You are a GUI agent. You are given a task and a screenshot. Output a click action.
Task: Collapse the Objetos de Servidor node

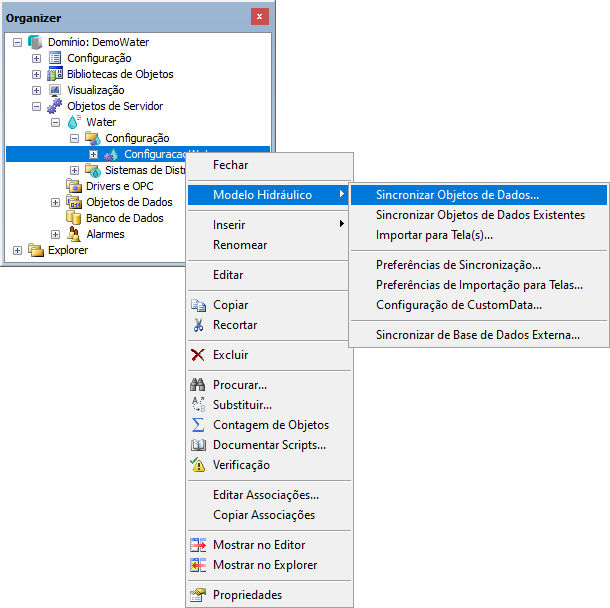pos(36,106)
